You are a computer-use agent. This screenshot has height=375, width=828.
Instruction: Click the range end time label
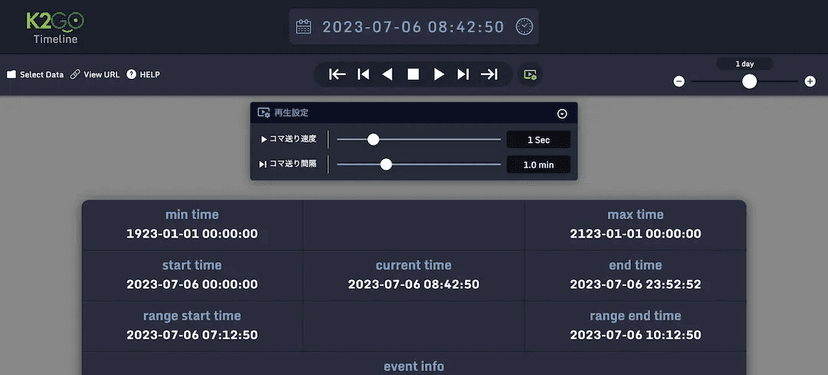point(635,316)
